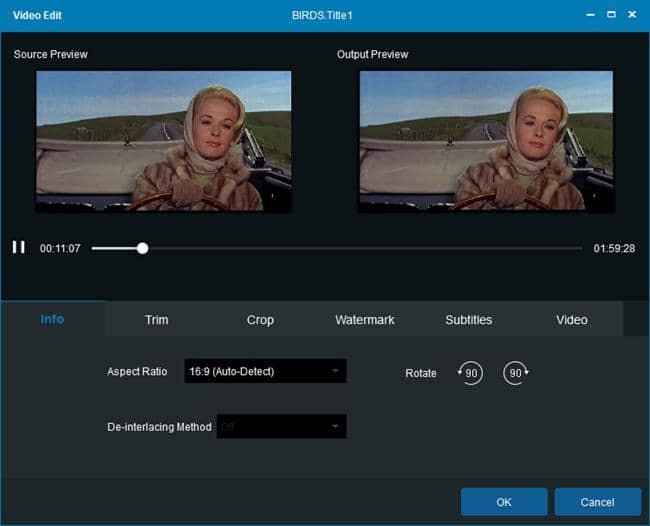The image size is (650, 526).
Task: Click the current time 00:11:07
Action: pos(60,248)
